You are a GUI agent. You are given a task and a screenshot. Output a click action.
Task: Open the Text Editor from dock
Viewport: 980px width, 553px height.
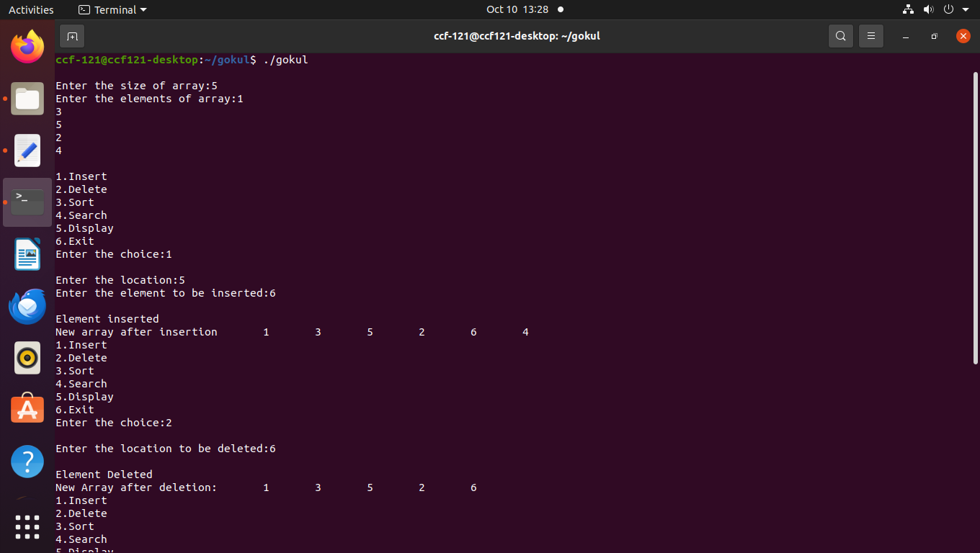pos(27,150)
